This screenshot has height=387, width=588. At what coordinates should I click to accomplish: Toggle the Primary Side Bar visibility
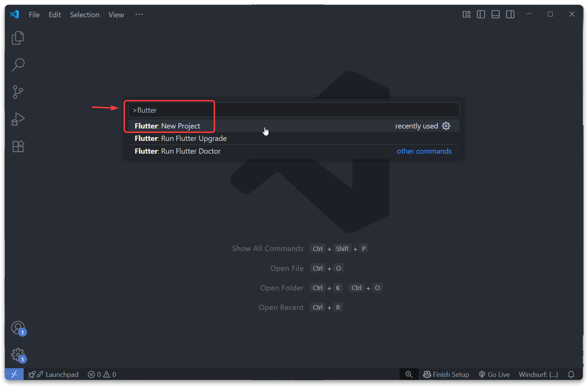(481, 14)
